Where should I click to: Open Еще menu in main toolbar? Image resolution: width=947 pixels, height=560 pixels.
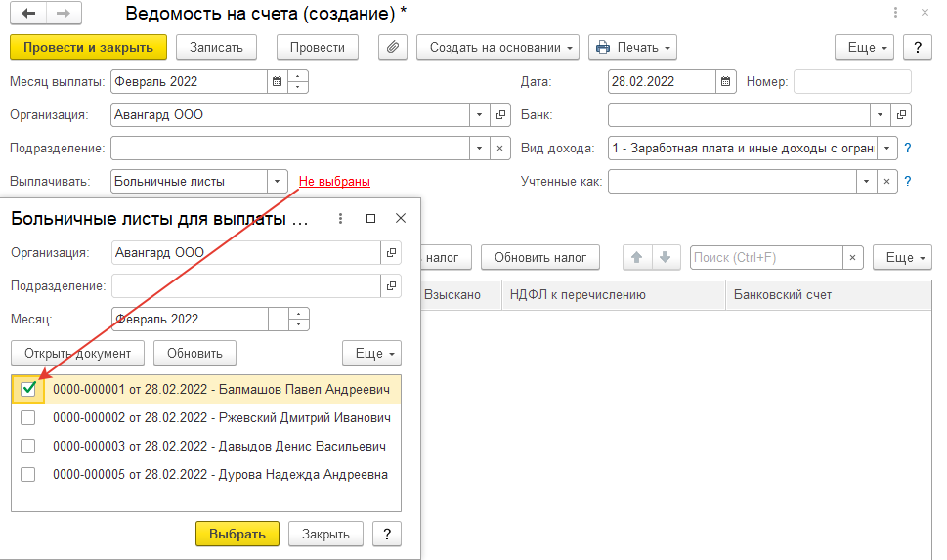864,47
